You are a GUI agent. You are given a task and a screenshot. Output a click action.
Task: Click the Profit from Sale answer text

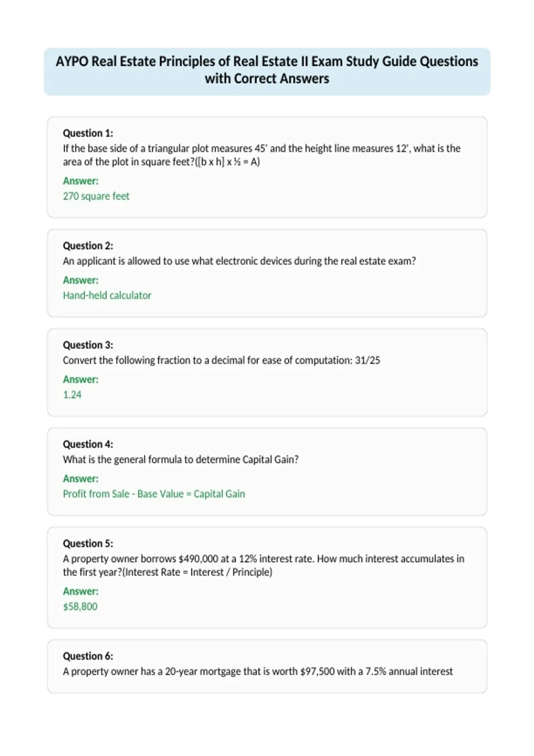154,494
